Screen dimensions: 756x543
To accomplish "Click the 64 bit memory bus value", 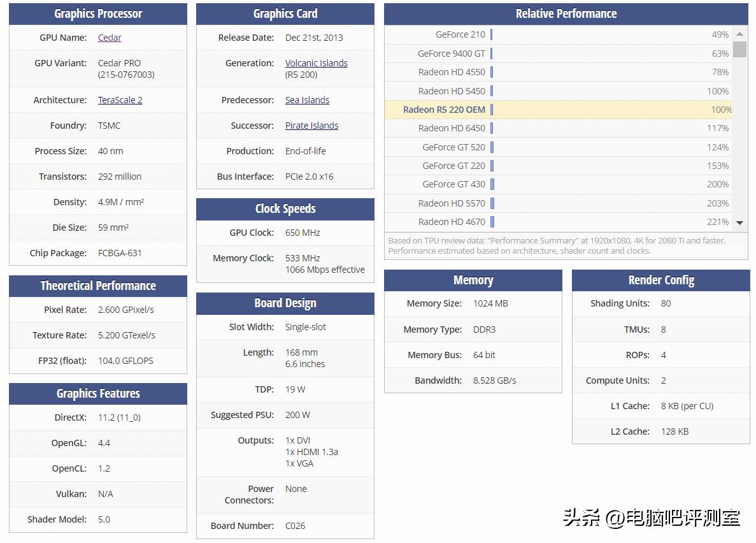I will [484, 355].
